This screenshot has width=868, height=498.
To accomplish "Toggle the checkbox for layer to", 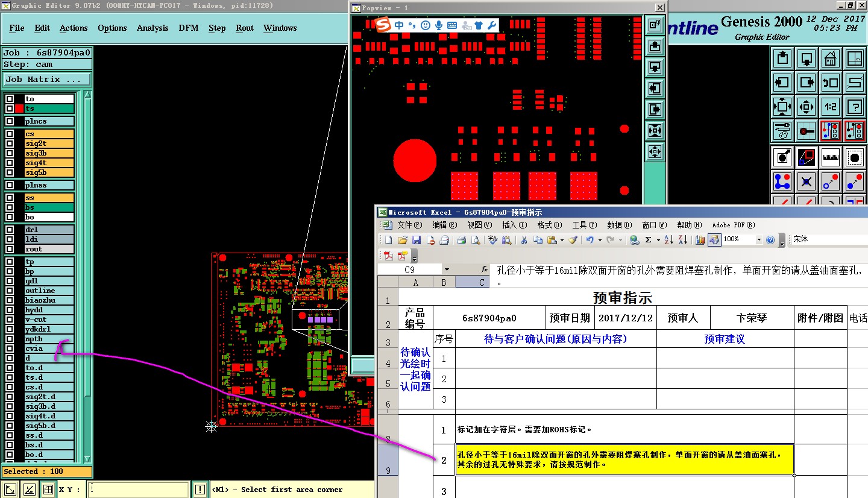I will pyautogui.click(x=10, y=99).
